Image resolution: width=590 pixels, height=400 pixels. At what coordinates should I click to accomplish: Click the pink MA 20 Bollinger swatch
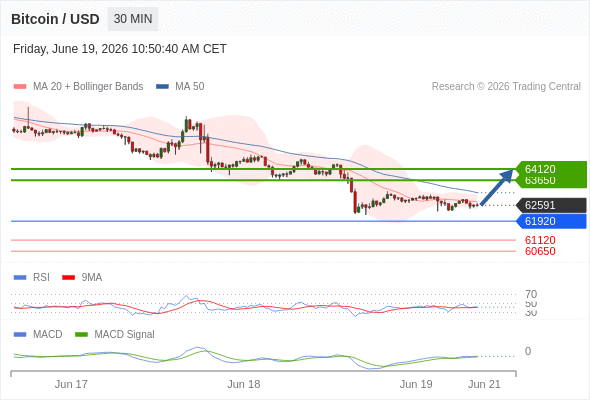tap(20, 87)
